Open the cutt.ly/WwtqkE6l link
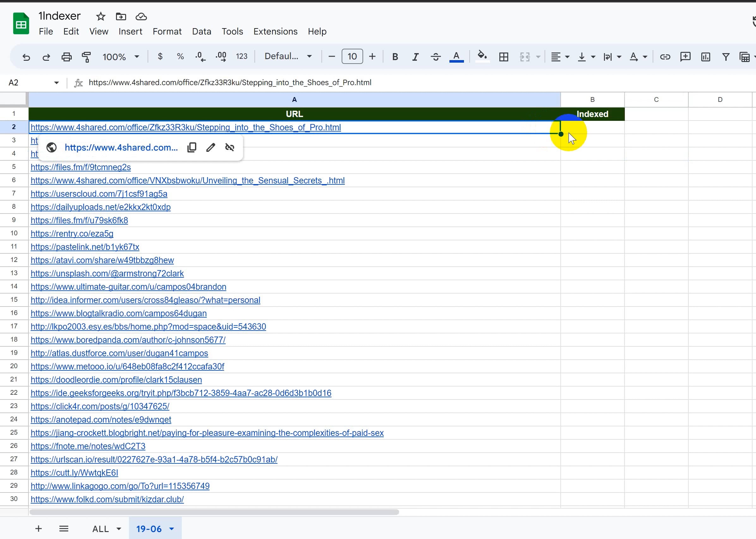The image size is (756, 539). pyautogui.click(x=74, y=473)
